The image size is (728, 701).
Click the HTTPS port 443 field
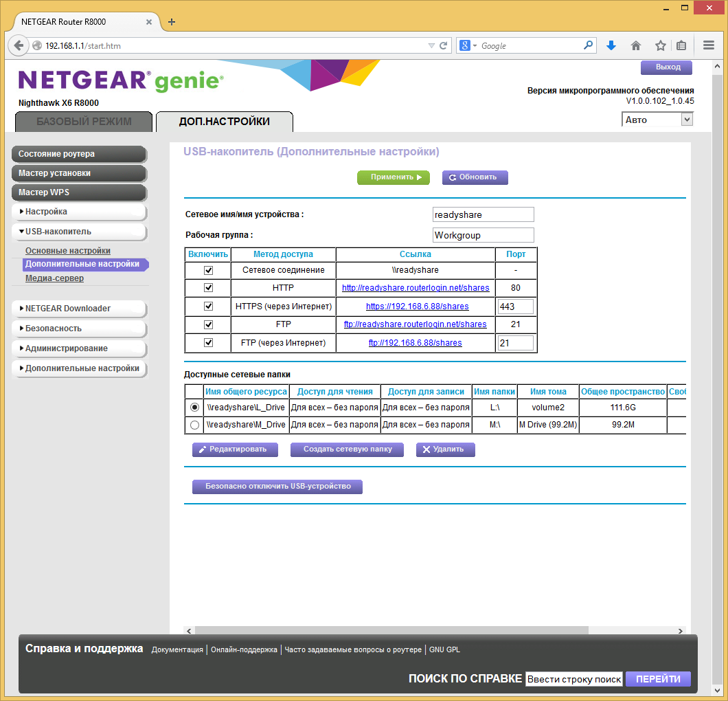515,307
